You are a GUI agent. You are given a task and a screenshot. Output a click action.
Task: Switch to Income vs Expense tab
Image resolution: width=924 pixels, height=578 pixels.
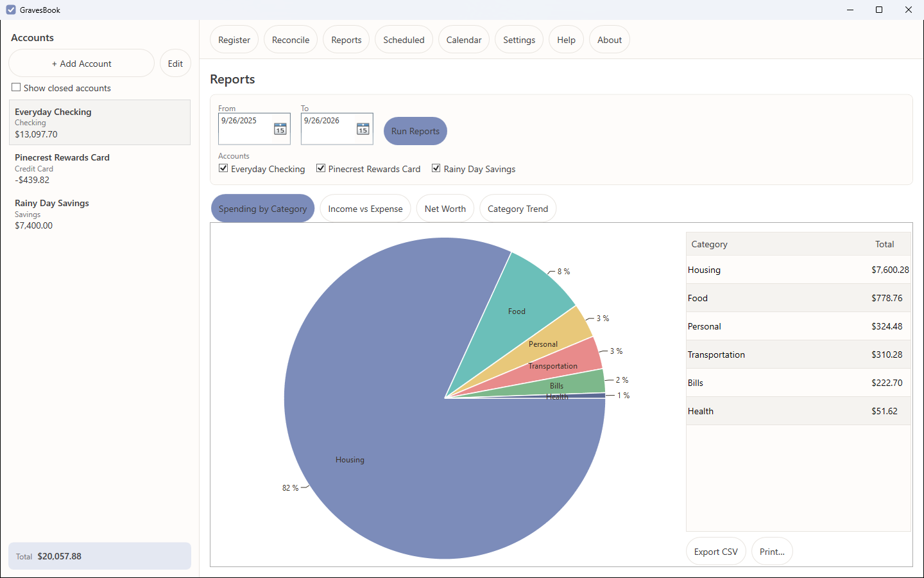coord(365,209)
